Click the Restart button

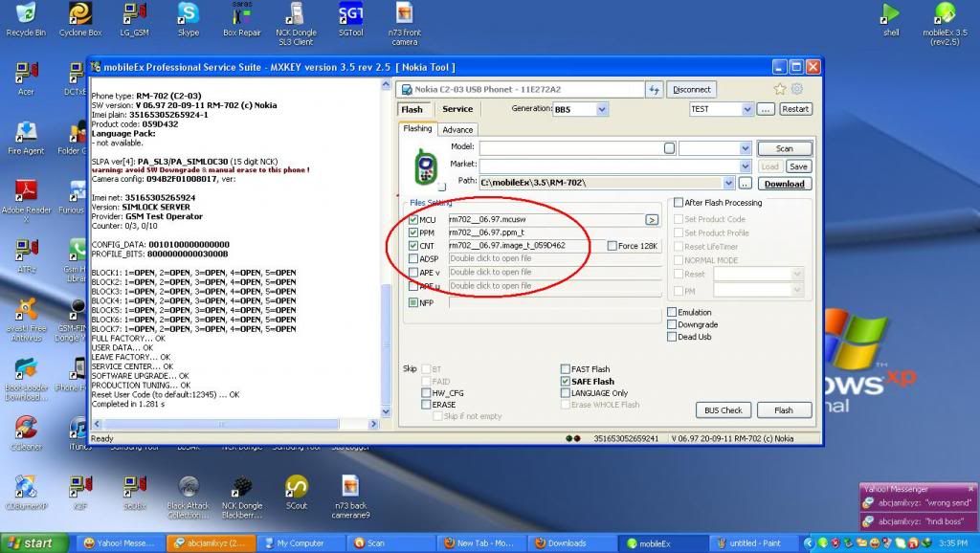click(x=795, y=109)
